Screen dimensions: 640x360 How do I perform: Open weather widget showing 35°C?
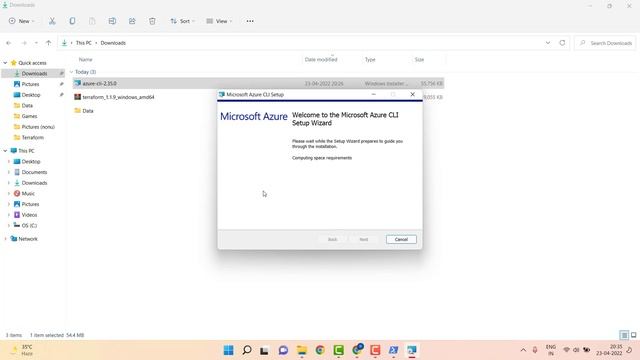click(x=22, y=350)
